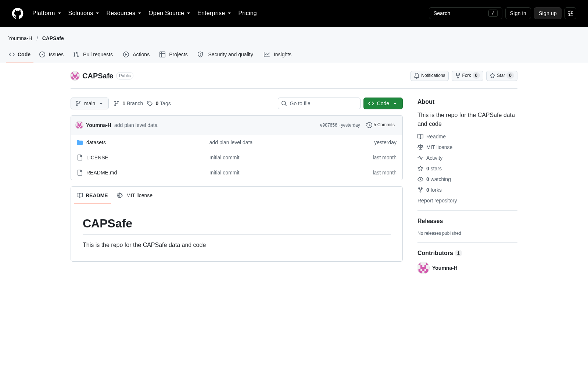
Task: Switch to the Issues tab
Action: click(51, 54)
